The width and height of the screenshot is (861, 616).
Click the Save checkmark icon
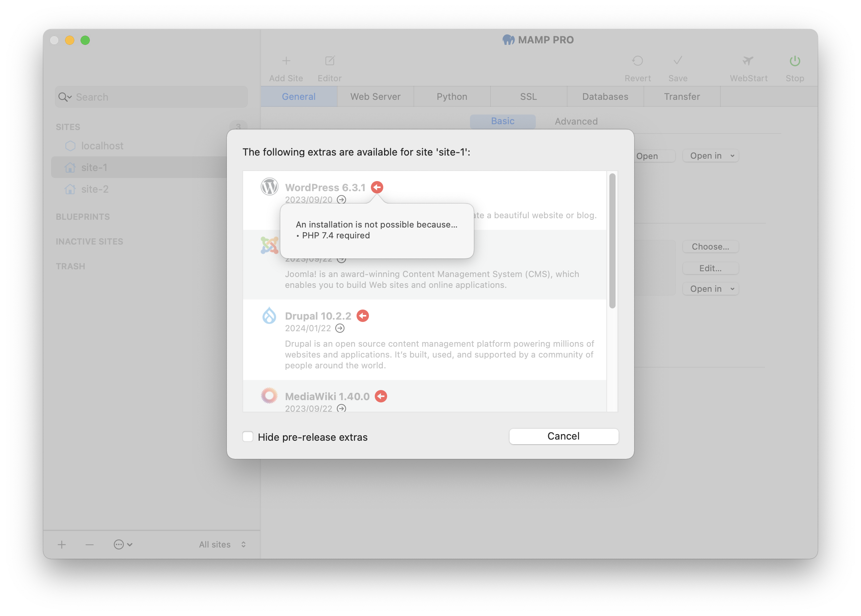point(677,61)
